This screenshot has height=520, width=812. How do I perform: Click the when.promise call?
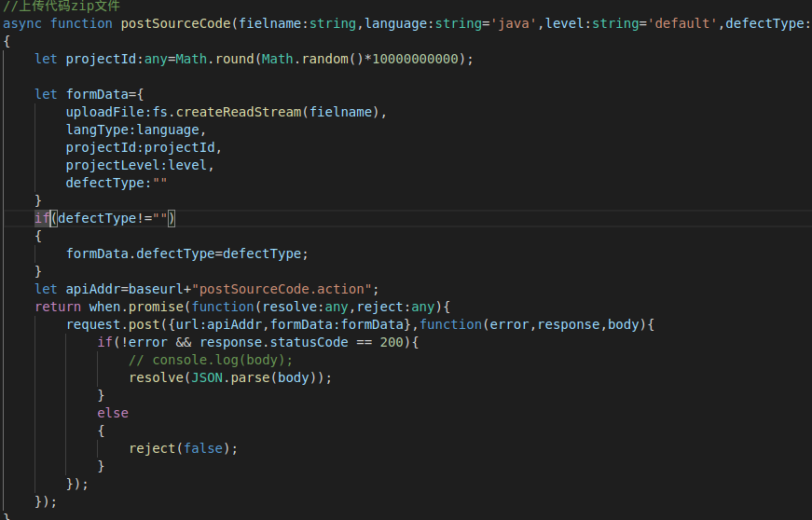click(x=136, y=307)
